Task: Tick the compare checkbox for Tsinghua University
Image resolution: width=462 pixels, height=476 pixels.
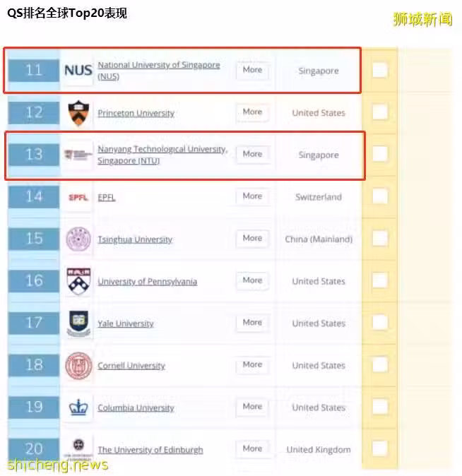Action: click(x=379, y=239)
